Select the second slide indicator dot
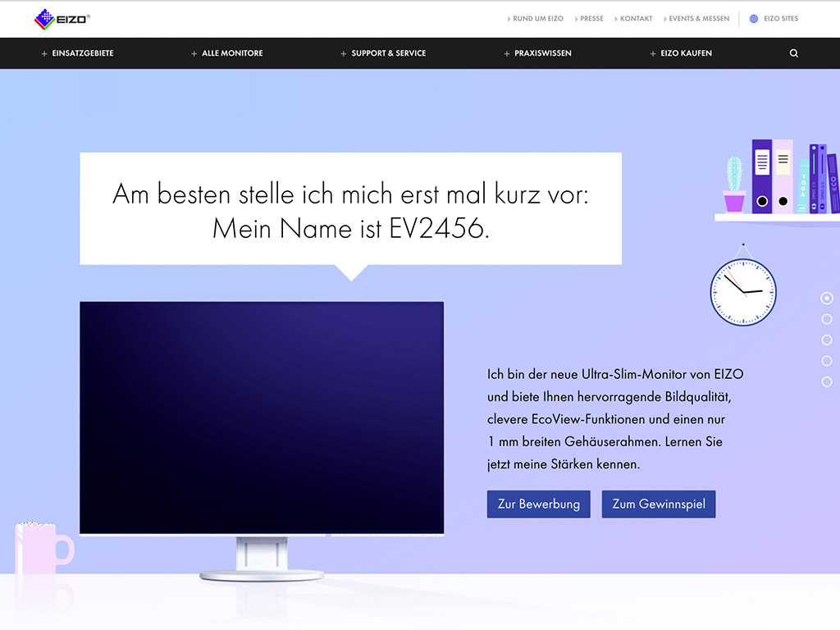The image size is (840, 630). tap(827, 319)
